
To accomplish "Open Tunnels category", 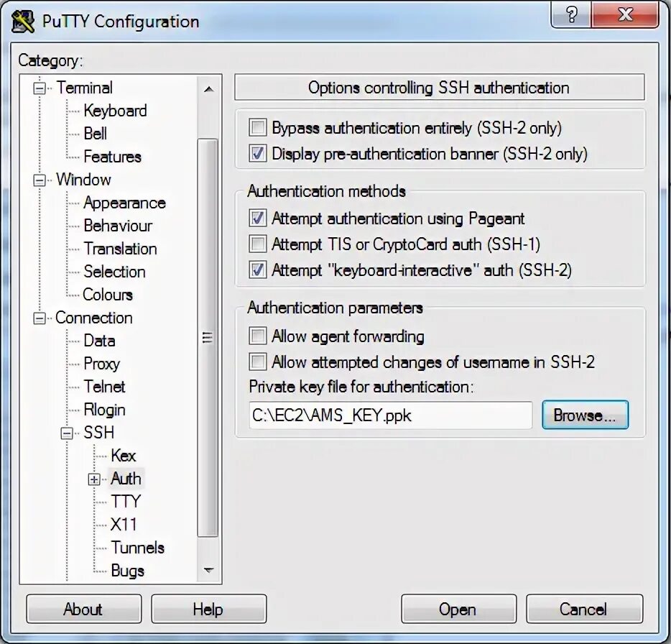I will point(137,548).
